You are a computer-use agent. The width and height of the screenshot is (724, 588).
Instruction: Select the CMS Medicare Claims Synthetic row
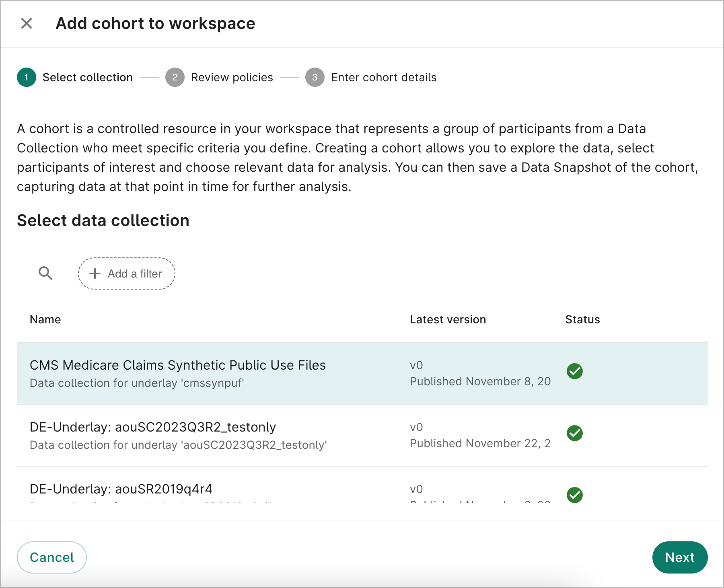[x=241, y=372]
